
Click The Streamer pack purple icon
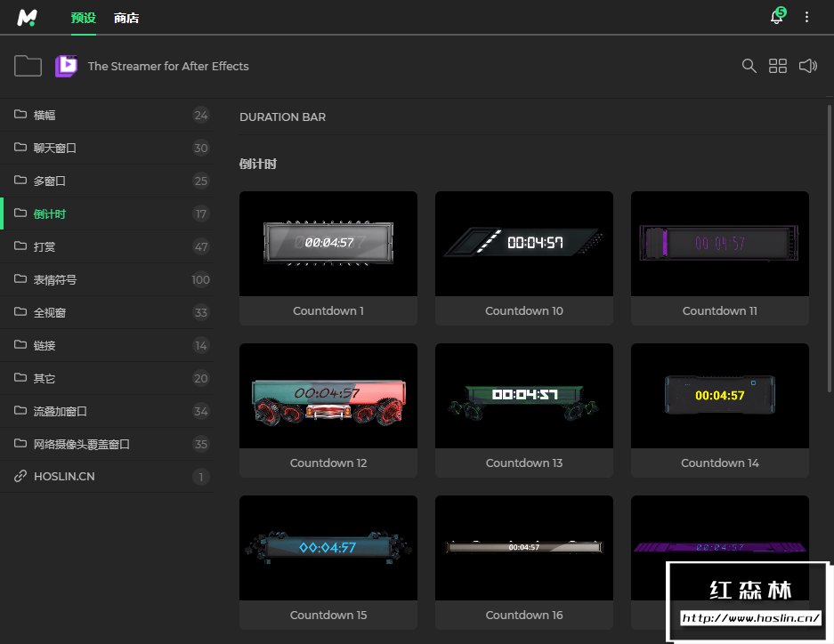[66, 66]
